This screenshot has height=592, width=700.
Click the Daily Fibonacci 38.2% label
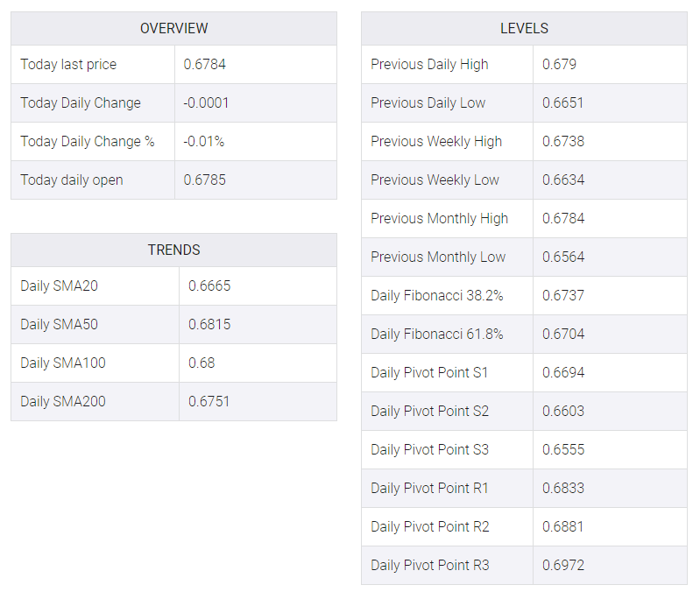pyautogui.click(x=436, y=295)
